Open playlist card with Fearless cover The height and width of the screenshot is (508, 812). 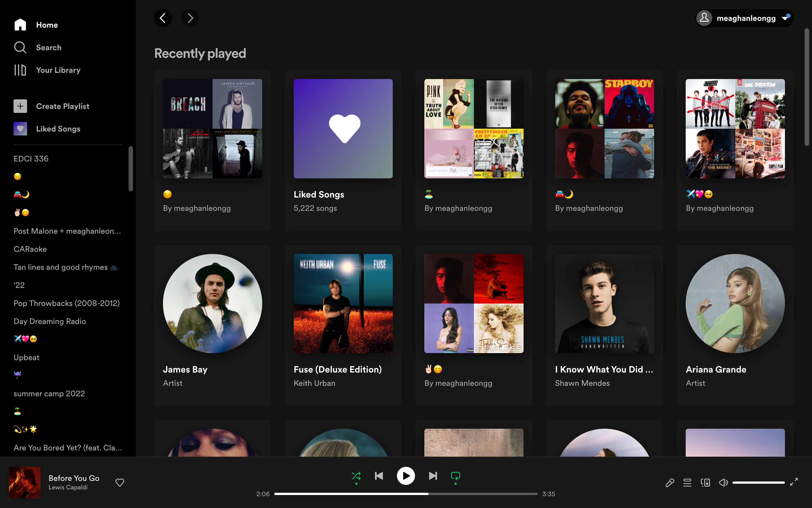coord(474,325)
